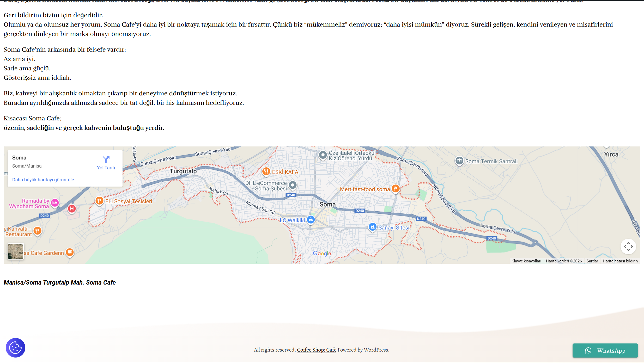Click the ELI Sosyal Tesisleri restaurant pin

click(x=99, y=201)
